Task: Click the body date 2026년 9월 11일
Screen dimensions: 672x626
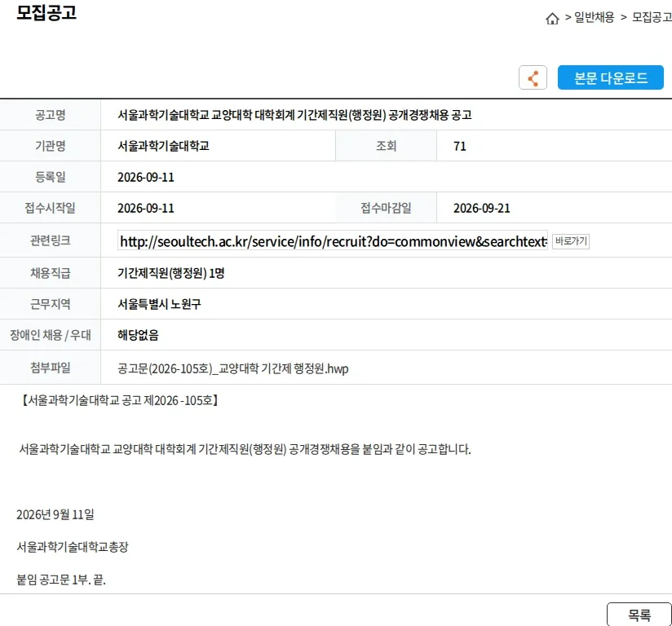Action: pyautogui.click(x=55, y=514)
